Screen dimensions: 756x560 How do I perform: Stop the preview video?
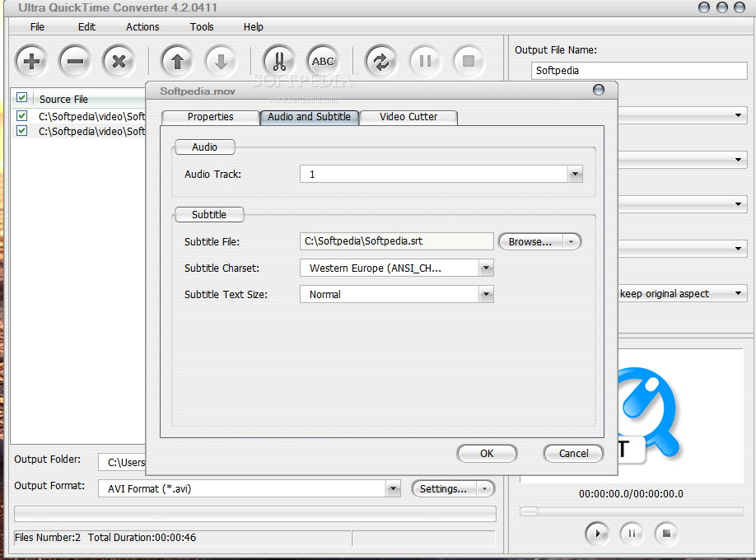tap(666, 534)
